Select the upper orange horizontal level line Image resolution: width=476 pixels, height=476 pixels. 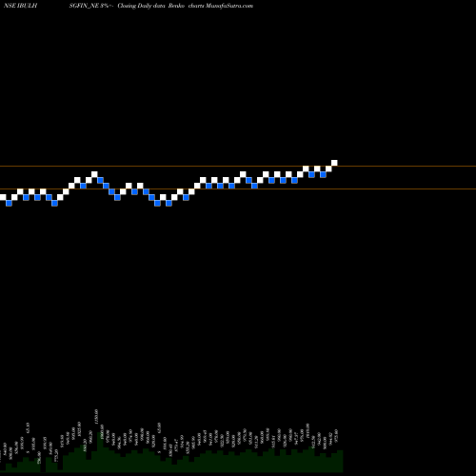point(238,166)
